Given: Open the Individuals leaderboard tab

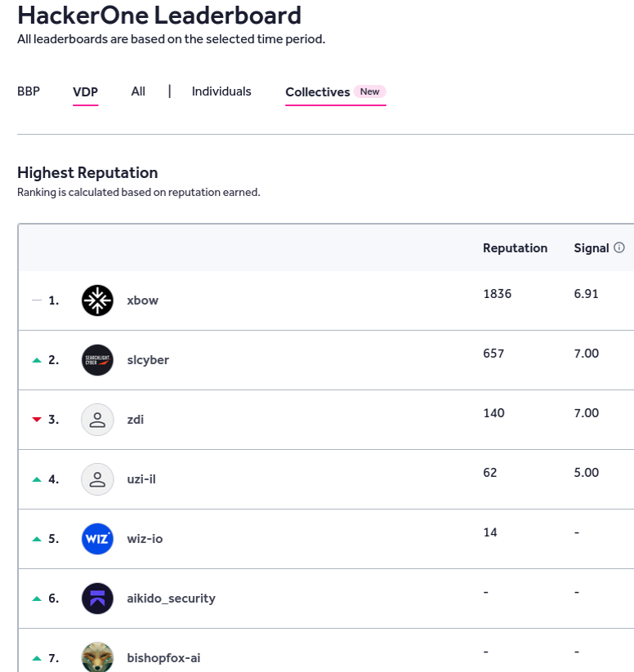Looking at the screenshot, I should tap(221, 91).
